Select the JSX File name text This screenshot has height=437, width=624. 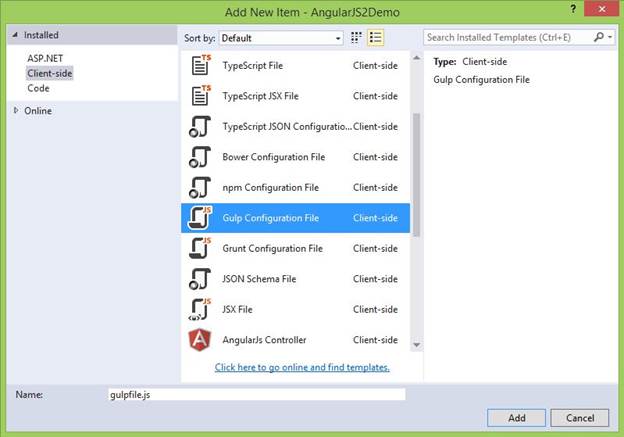pyautogui.click(x=237, y=309)
